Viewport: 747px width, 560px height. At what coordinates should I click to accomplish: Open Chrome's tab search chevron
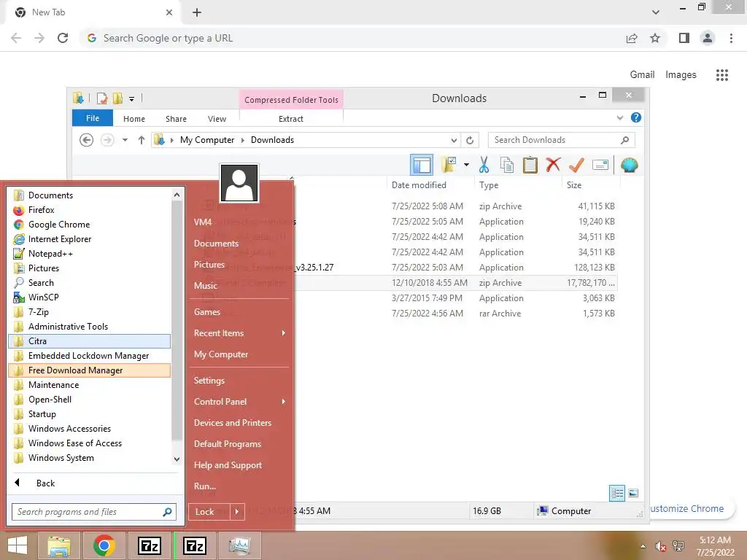click(x=656, y=12)
